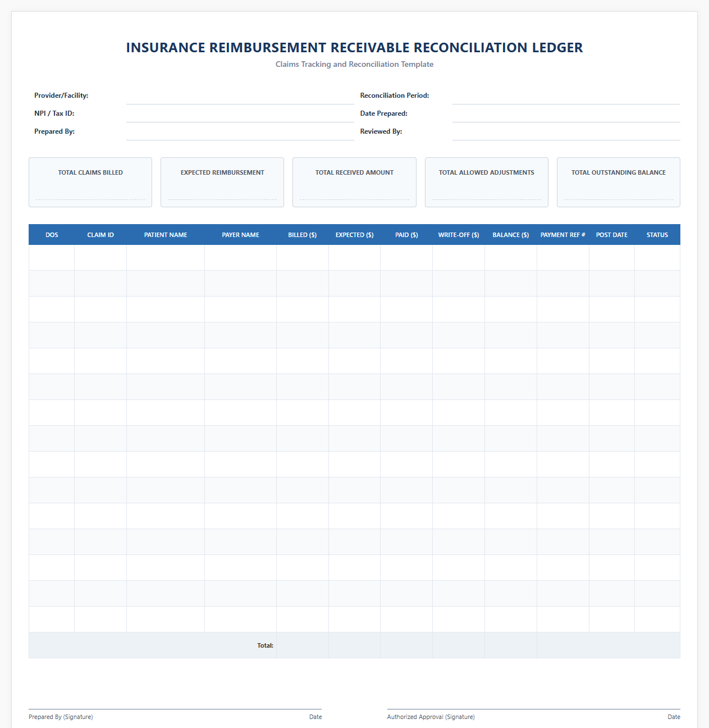Click the Date label beside Prepared By signature
The image size is (709, 728).
[315, 717]
